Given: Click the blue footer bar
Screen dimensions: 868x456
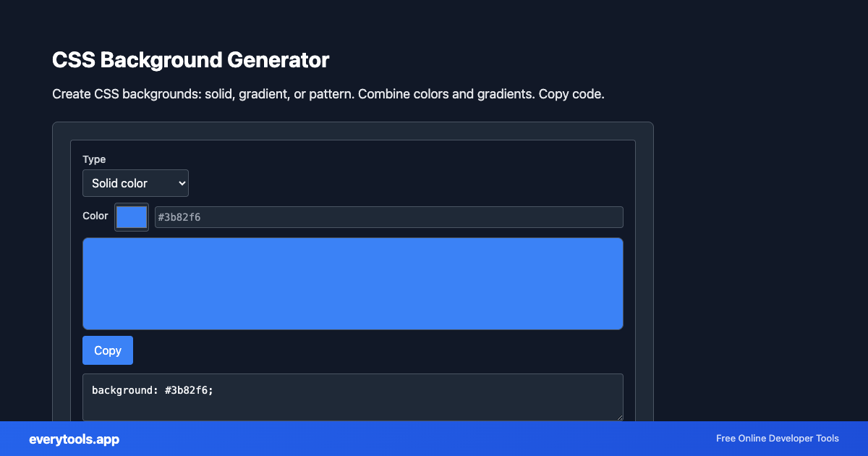Looking at the screenshot, I should 434,439.
